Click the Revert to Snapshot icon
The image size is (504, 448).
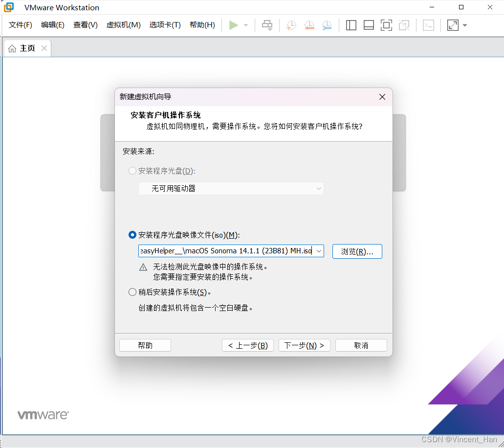(309, 25)
